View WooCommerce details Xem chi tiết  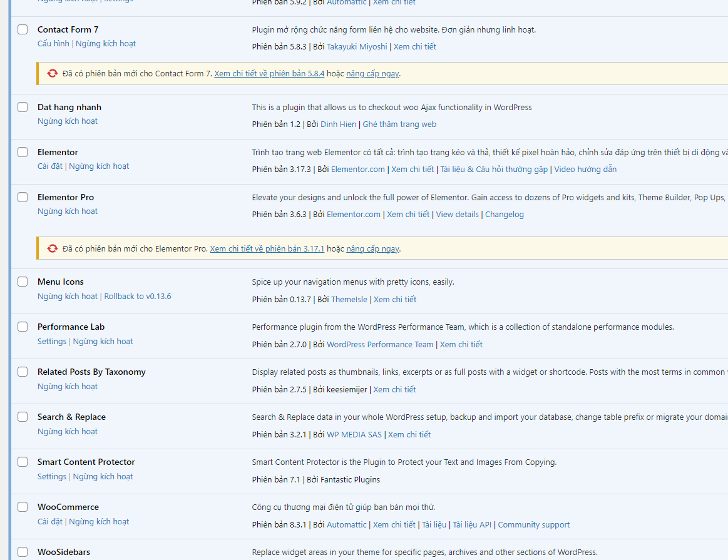(394, 524)
